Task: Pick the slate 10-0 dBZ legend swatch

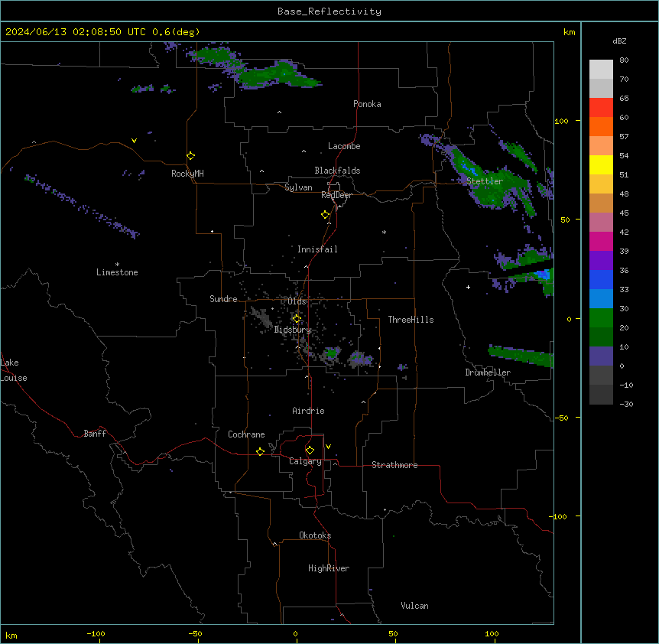Action: 601,356
